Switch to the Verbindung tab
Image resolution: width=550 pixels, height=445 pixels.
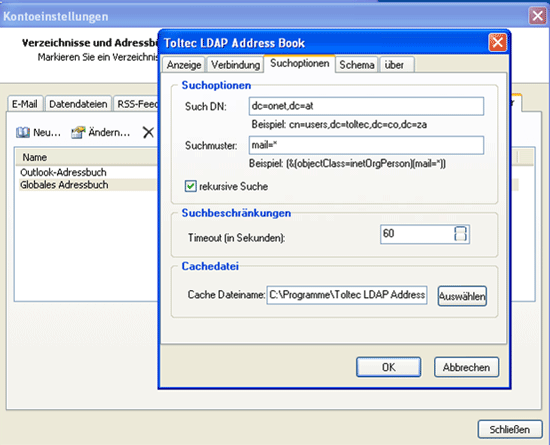235,65
